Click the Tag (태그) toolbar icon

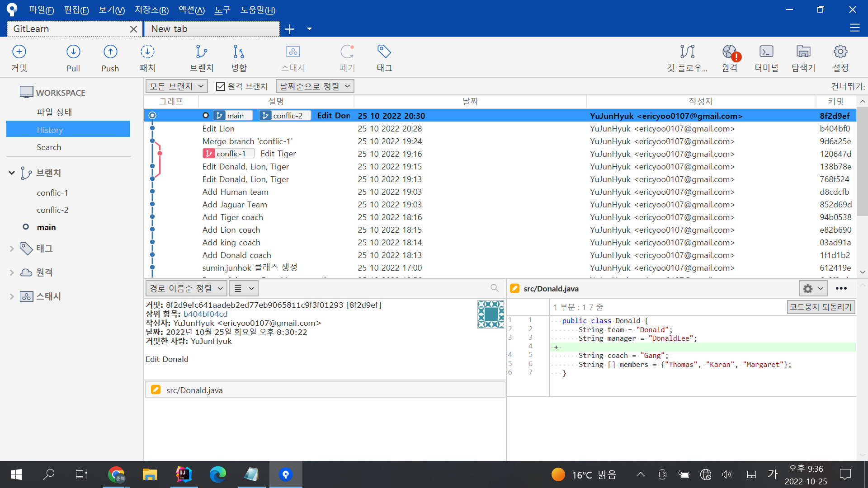tap(384, 58)
